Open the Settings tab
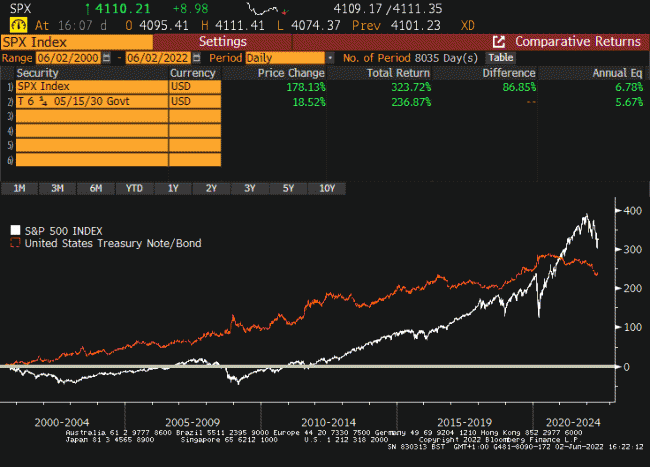Viewport: 650px width, 467px height. click(223, 41)
